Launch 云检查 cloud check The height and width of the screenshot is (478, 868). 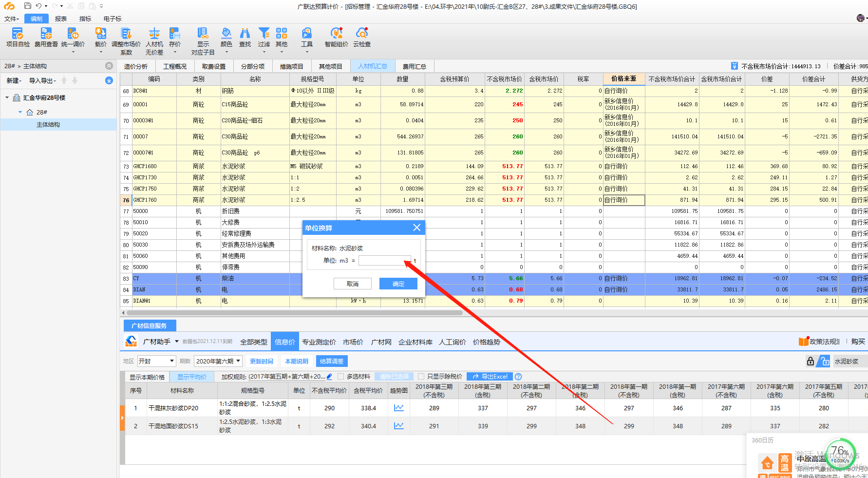click(x=362, y=38)
